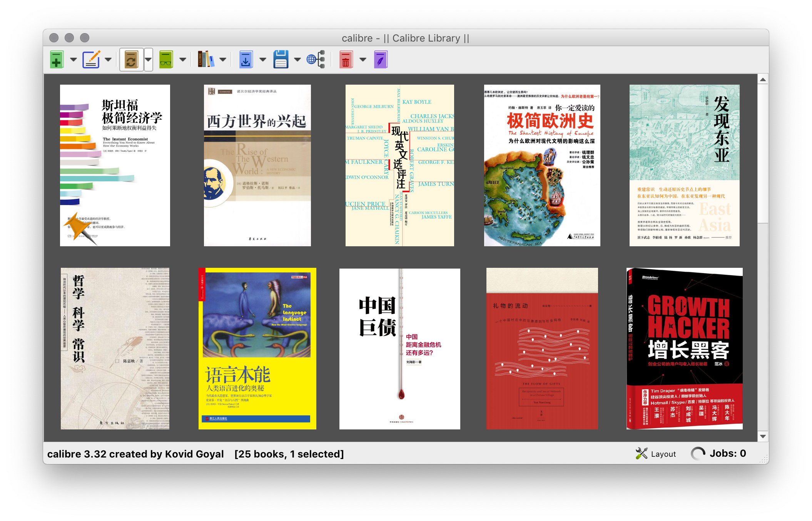Open the Remove books dropdown menu
This screenshot has width=812, height=521.
pos(362,59)
